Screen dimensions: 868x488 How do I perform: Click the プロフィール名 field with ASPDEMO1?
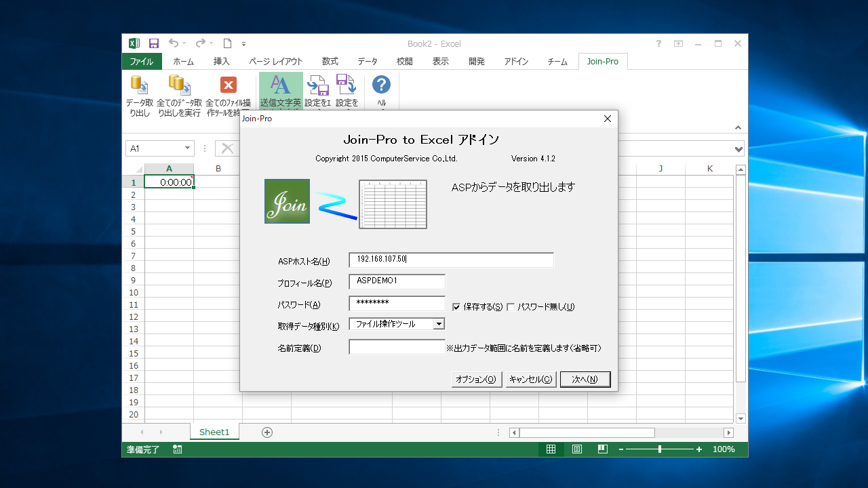[x=397, y=281]
